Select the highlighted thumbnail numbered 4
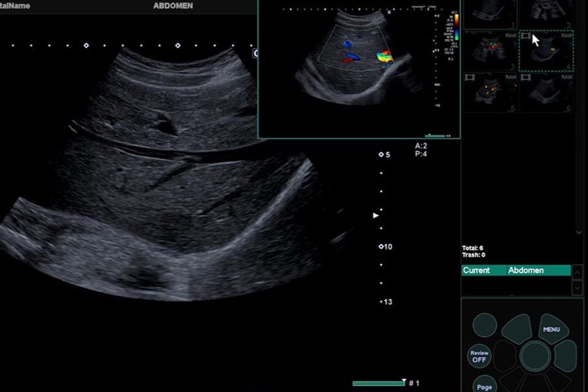 click(546, 51)
